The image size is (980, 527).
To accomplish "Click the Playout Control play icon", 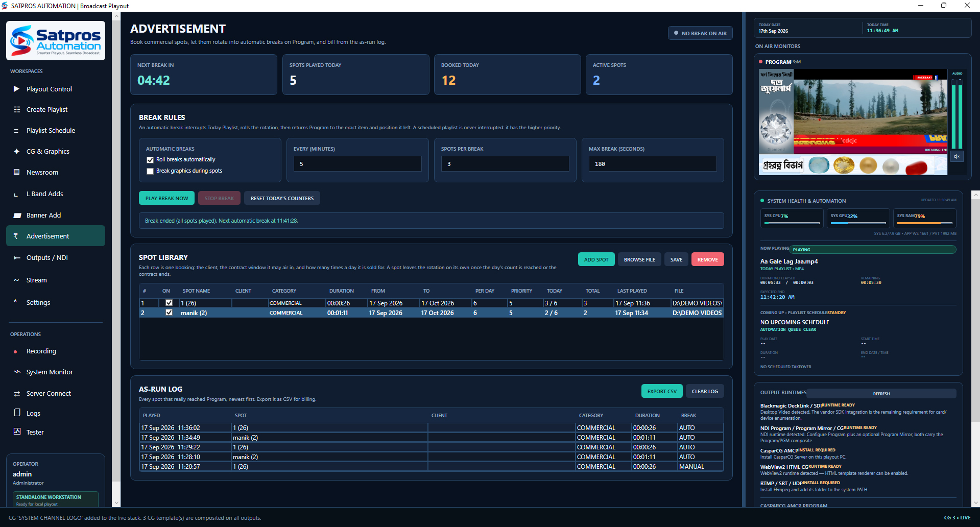I will (16, 89).
